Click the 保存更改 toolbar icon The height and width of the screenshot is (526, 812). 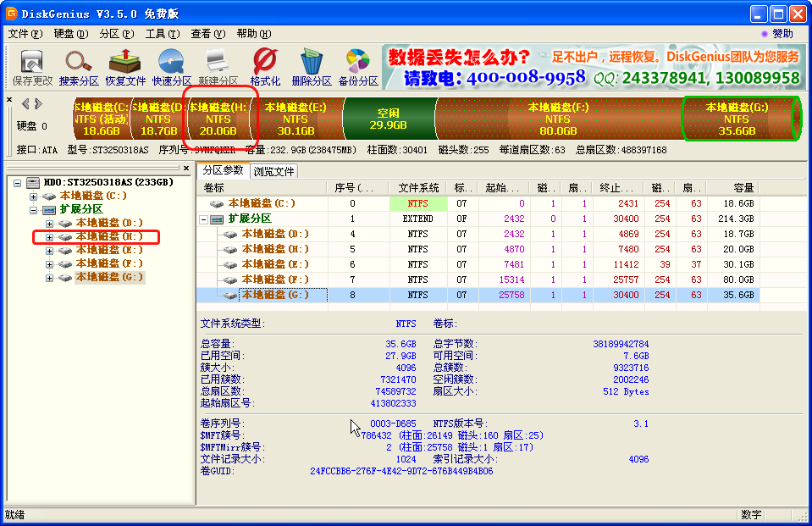pyautogui.click(x=32, y=67)
